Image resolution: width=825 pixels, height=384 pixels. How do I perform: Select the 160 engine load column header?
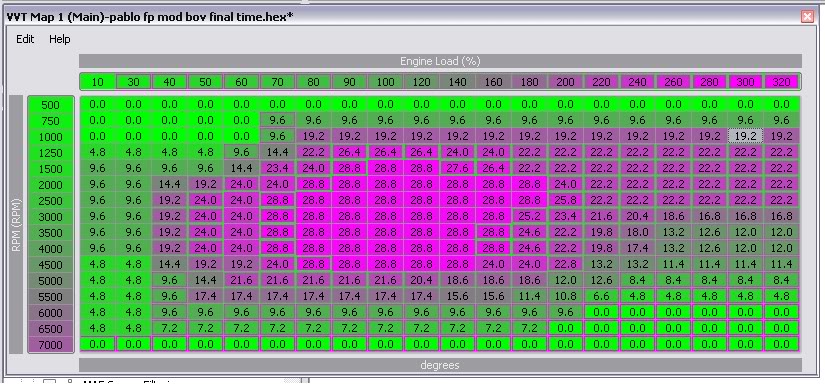494,82
